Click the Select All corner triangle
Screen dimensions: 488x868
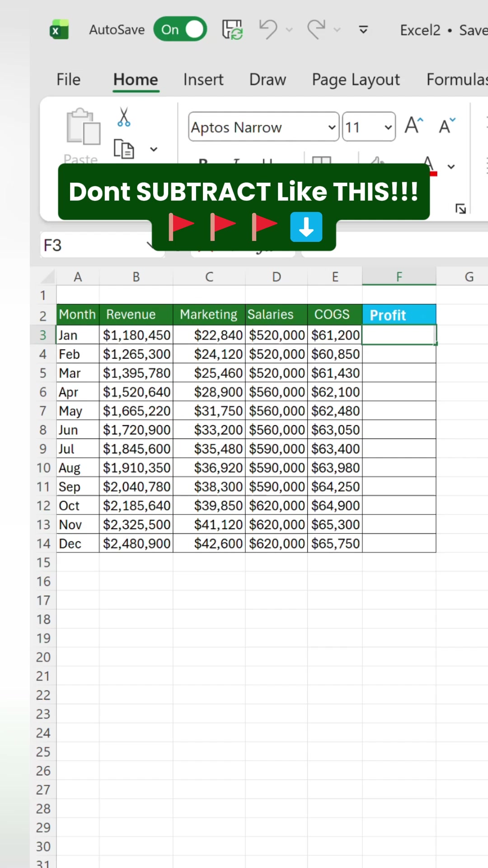click(47, 276)
